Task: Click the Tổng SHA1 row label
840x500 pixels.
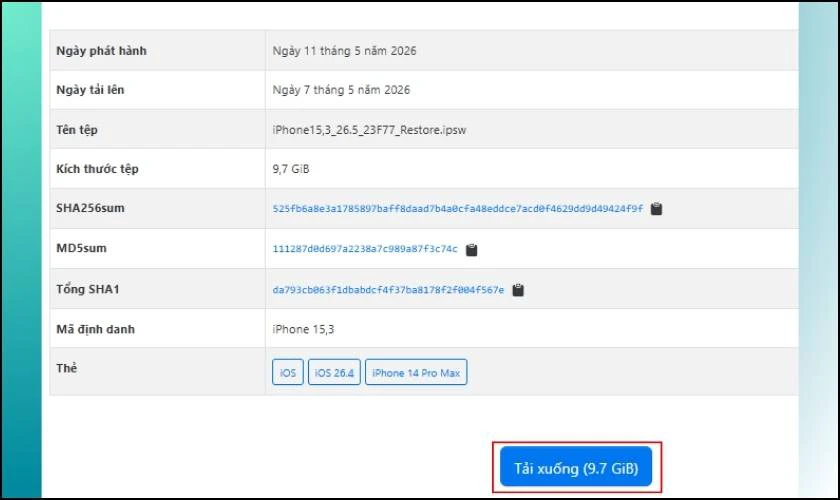Action: 88,289
